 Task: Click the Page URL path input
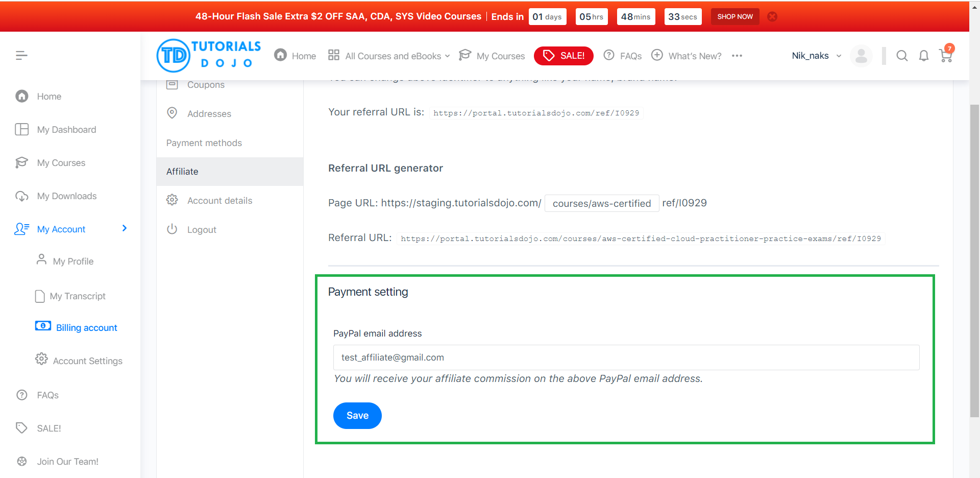[x=601, y=203]
